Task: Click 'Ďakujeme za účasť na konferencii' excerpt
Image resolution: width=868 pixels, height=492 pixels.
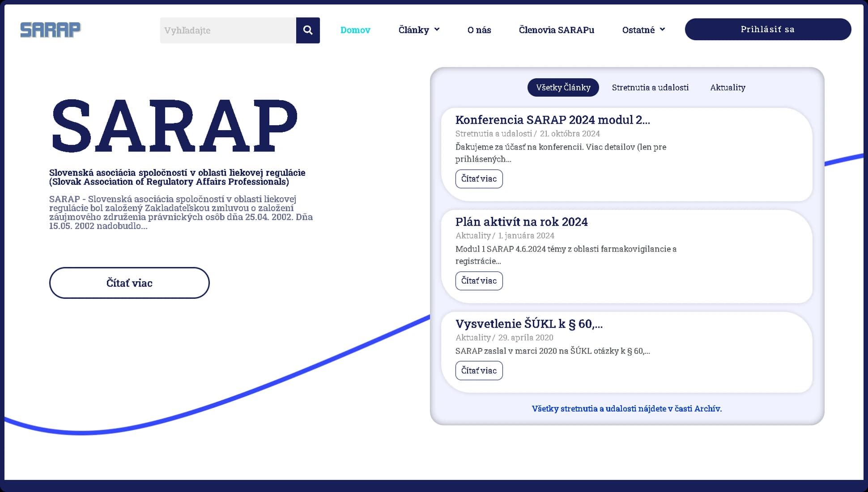Action: [x=561, y=153]
